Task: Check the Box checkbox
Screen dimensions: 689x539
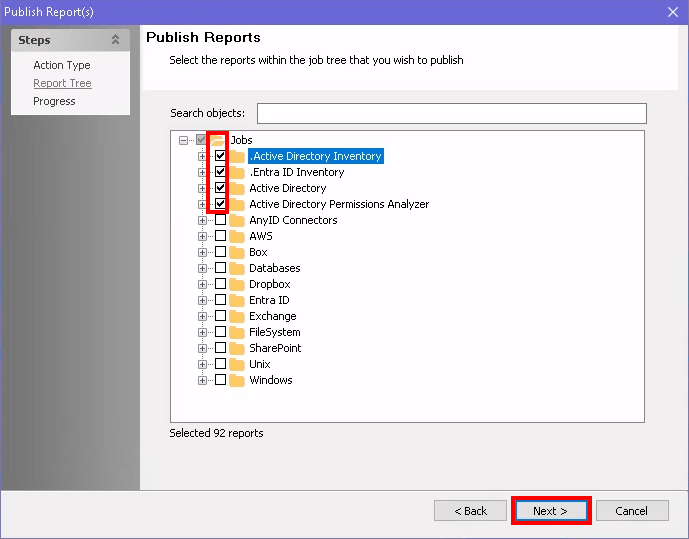Action: click(220, 252)
